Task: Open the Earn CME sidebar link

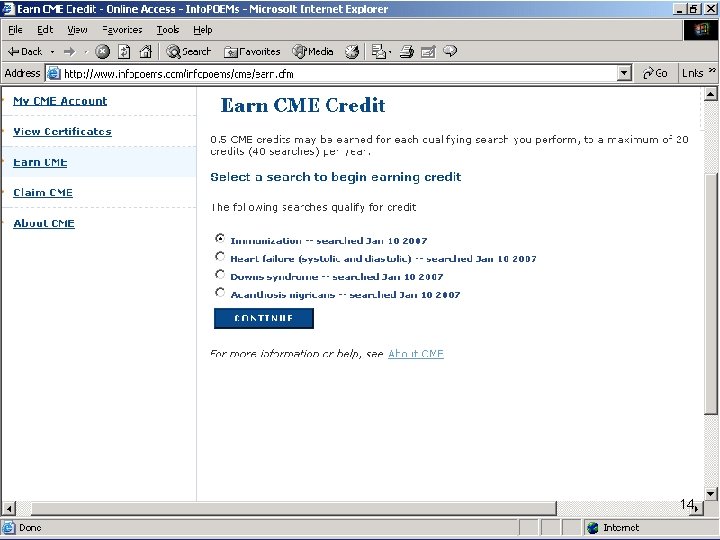Action: point(40,162)
